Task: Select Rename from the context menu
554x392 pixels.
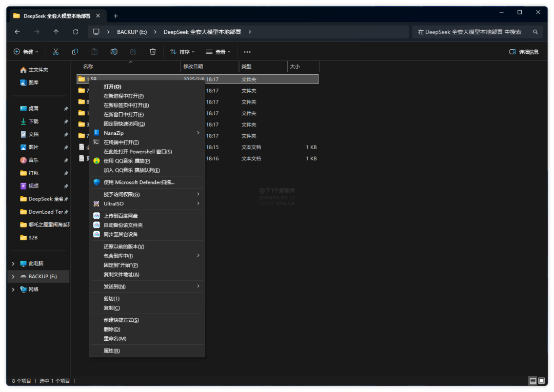Action: [115, 339]
